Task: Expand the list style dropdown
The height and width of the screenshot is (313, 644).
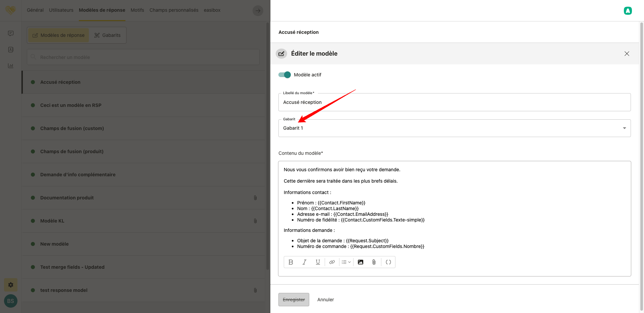Action: (346, 262)
